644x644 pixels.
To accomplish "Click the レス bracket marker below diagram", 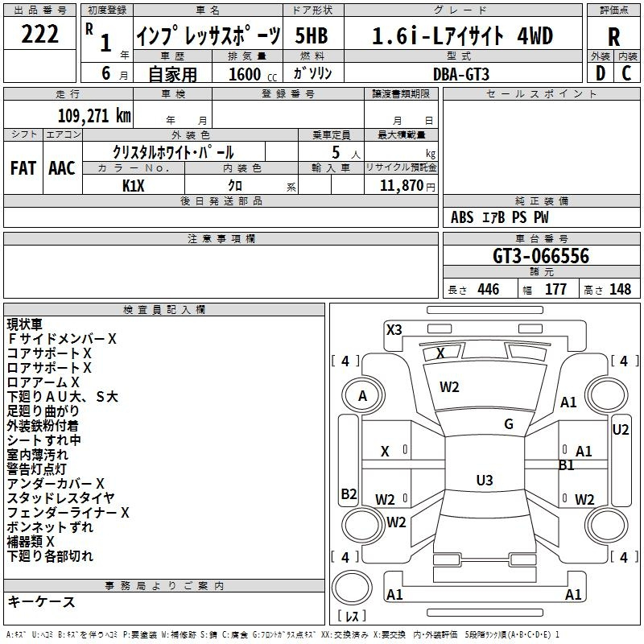I will point(352,617).
